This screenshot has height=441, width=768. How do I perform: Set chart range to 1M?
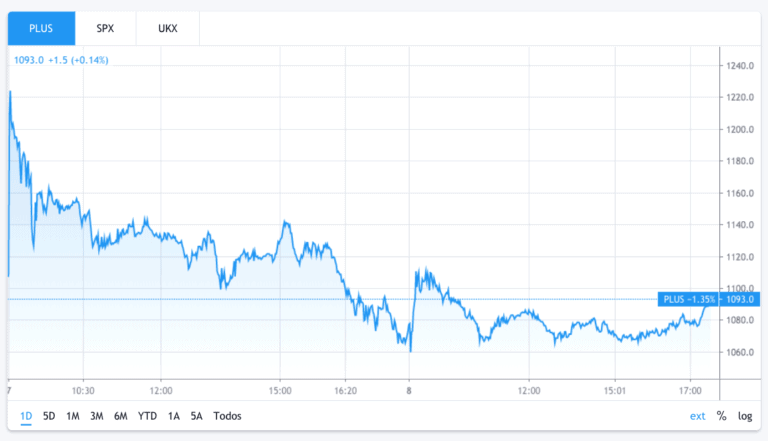(72, 416)
